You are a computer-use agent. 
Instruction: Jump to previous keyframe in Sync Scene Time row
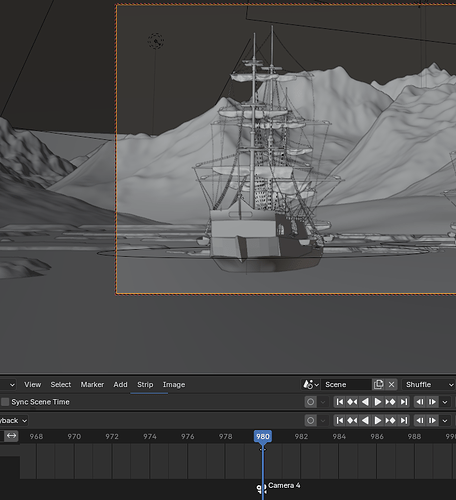pyautogui.click(x=352, y=402)
